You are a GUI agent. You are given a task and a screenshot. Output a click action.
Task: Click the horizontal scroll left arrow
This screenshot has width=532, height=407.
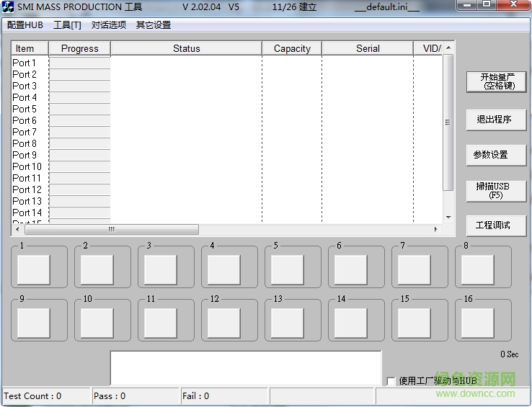pyautogui.click(x=17, y=229)
